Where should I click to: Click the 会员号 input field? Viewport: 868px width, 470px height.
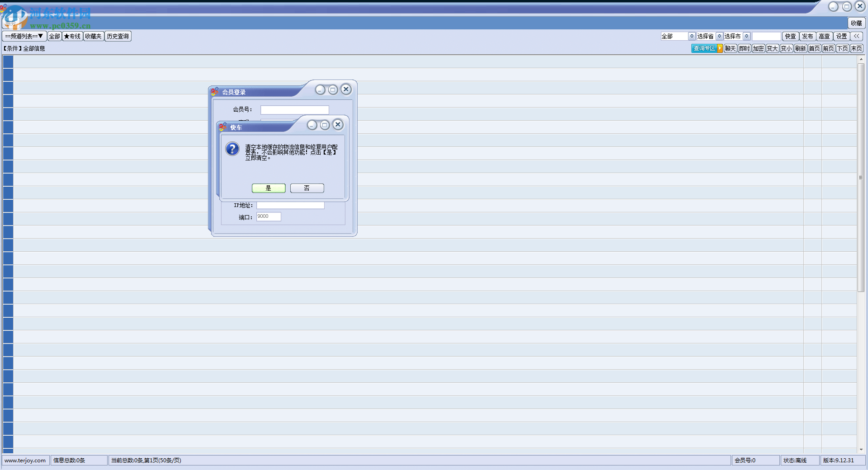[x=295, y=110]
